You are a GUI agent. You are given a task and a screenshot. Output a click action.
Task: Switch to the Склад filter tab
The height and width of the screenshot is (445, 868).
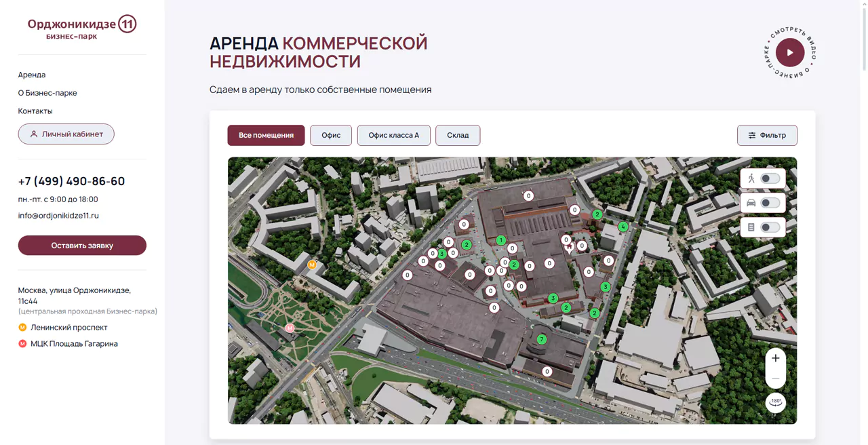point(458,135)
